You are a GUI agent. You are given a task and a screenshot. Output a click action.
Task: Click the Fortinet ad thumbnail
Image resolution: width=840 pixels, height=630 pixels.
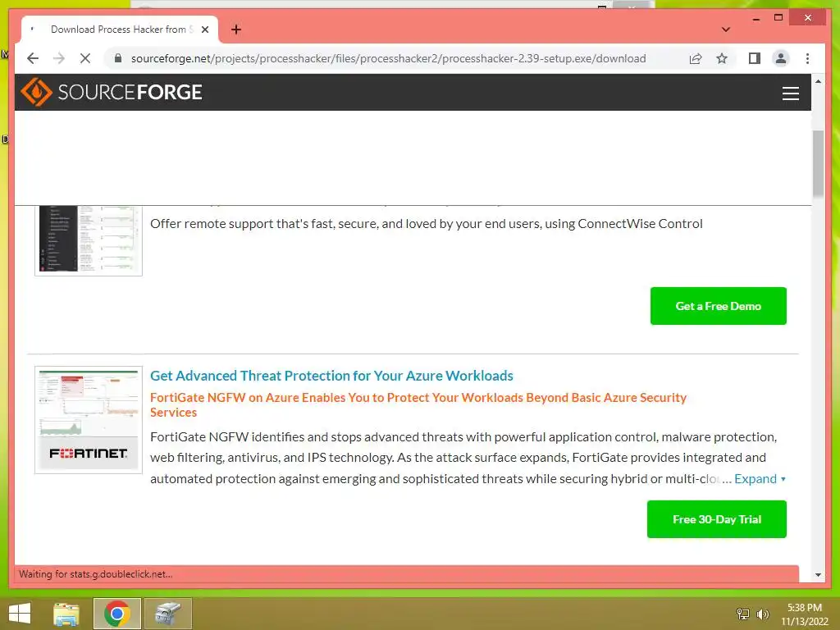pos(89,420)
